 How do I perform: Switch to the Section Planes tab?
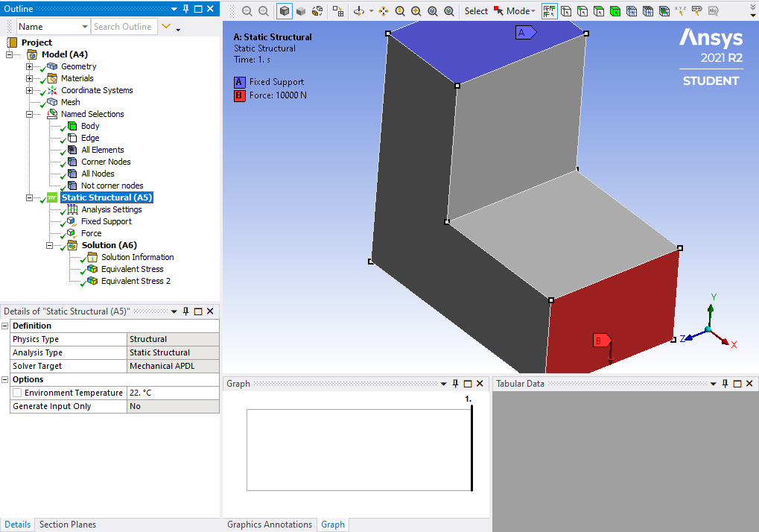pos(68,525)
